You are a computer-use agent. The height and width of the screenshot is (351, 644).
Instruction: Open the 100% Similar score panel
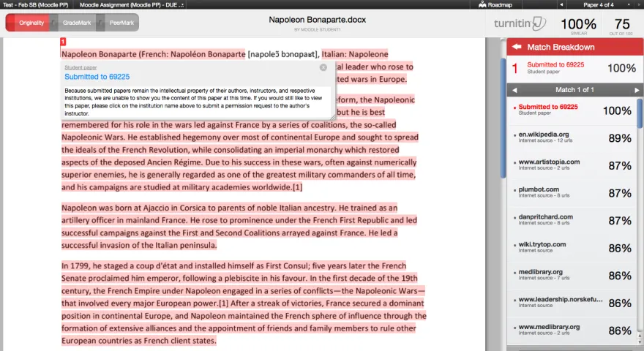coord(578,26)
